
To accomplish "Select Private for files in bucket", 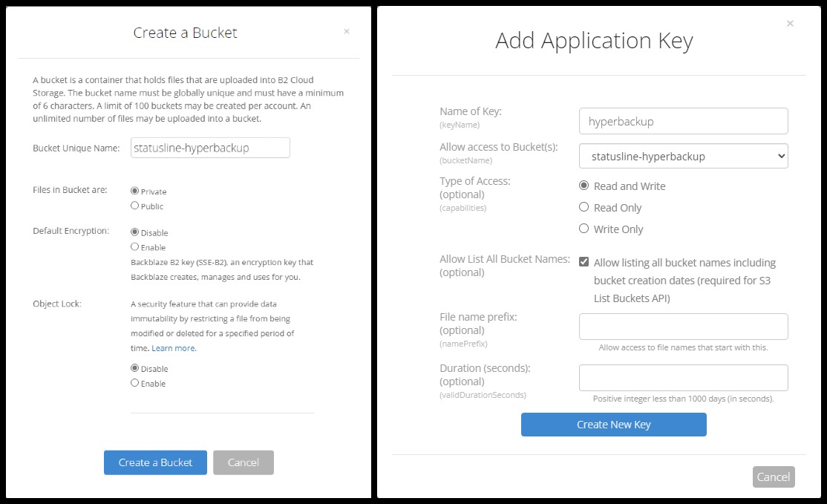I will click(134, 191).
